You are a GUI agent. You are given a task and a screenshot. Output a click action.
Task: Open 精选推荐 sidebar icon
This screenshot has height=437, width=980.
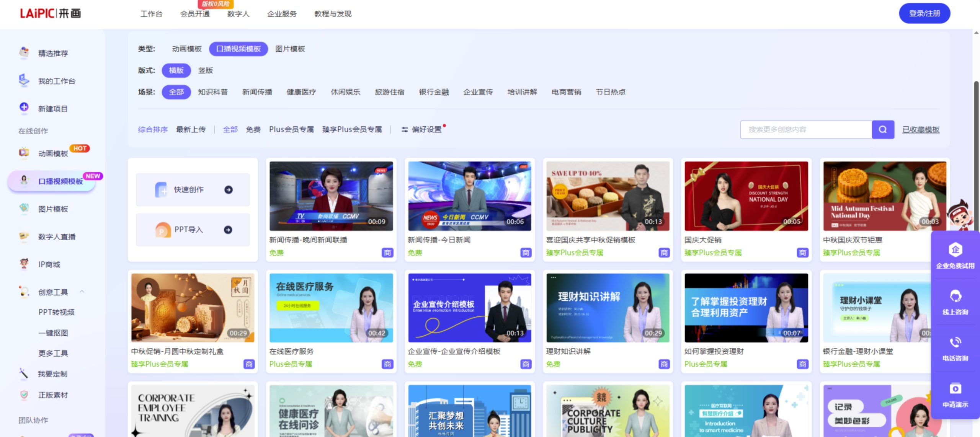24,52
